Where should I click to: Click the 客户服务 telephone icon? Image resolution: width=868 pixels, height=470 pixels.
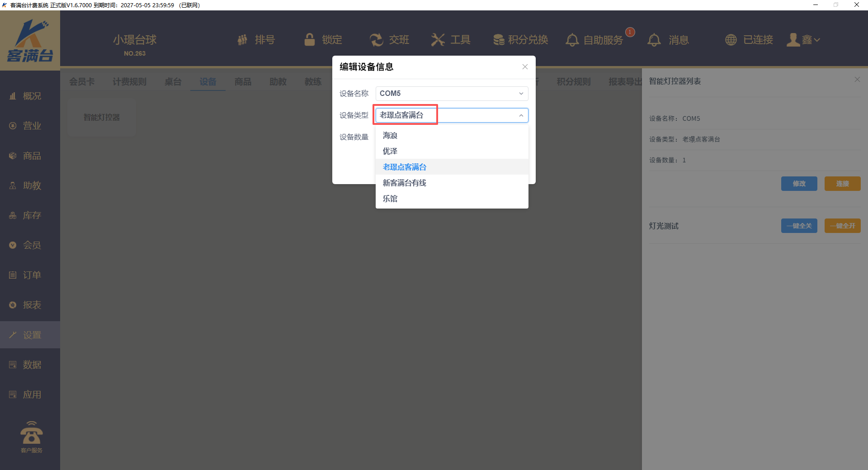click(31, 434)
